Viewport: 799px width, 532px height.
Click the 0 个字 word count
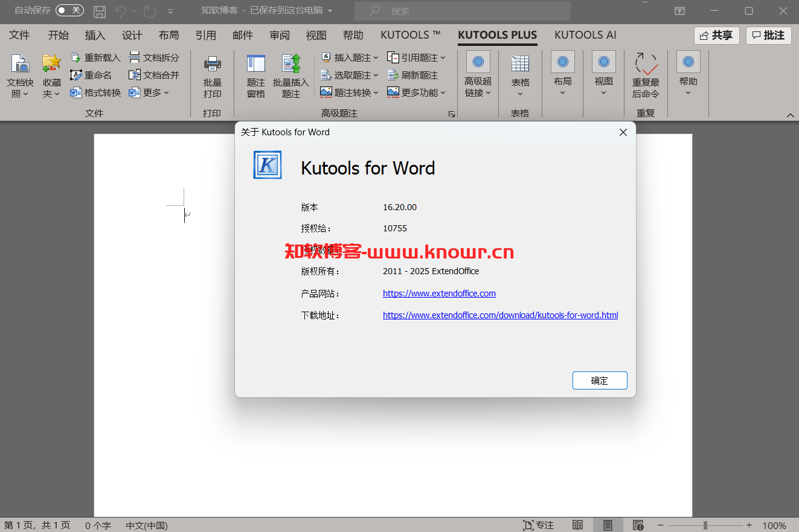point(98,525)
